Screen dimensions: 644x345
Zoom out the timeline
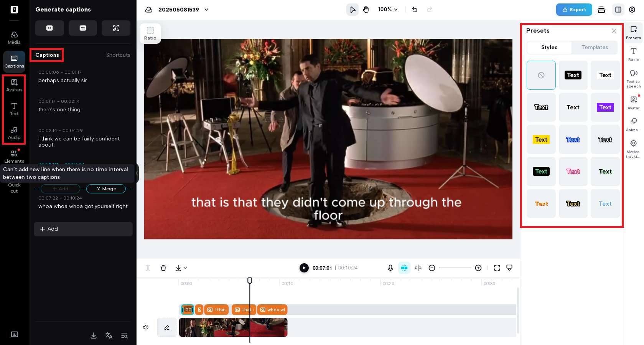pos(432,268)
